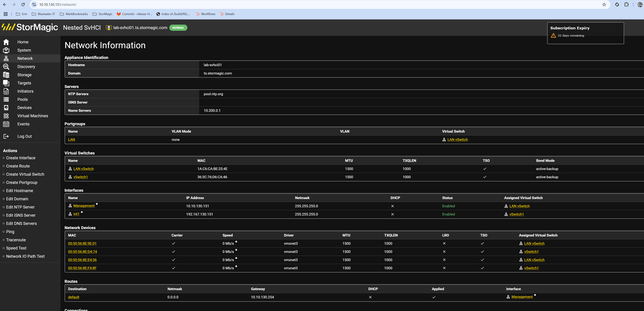
Task: Open network device 00:50:56:8E:D4:74
Action: (x=83, y=252)
